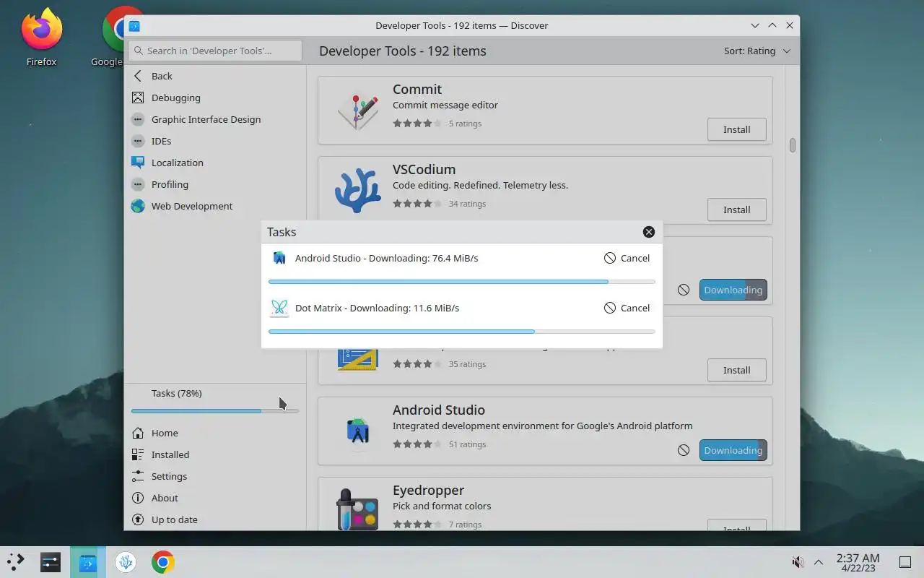
Task: Click the 34 ratings text for VSCodium
Action: (467, 204)
